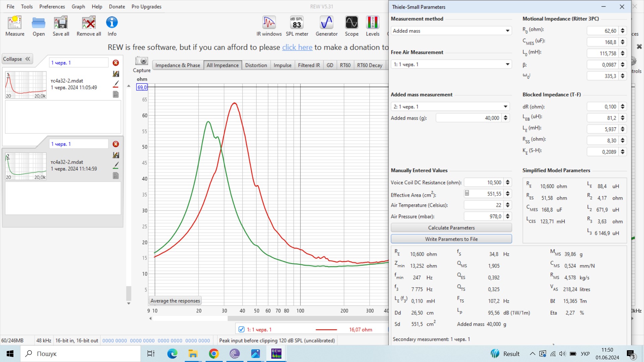
Task: Open the Levels meters
Action: click(x=372, y=26)
